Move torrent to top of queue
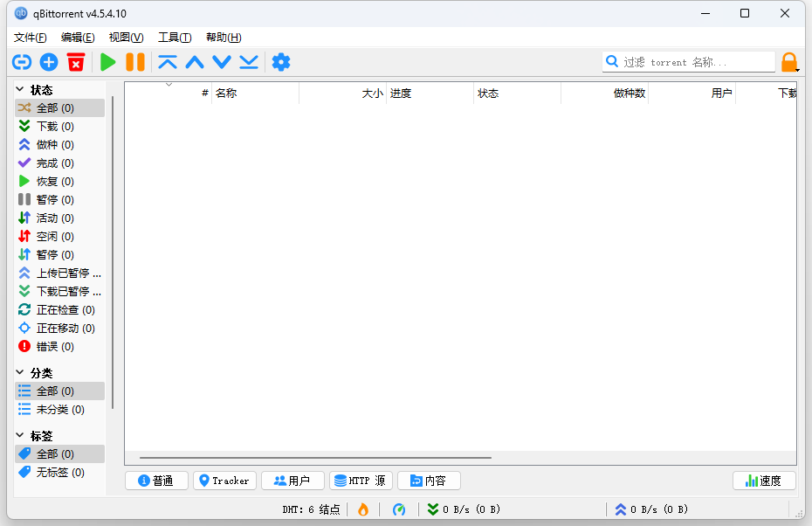 coord(168,62)
